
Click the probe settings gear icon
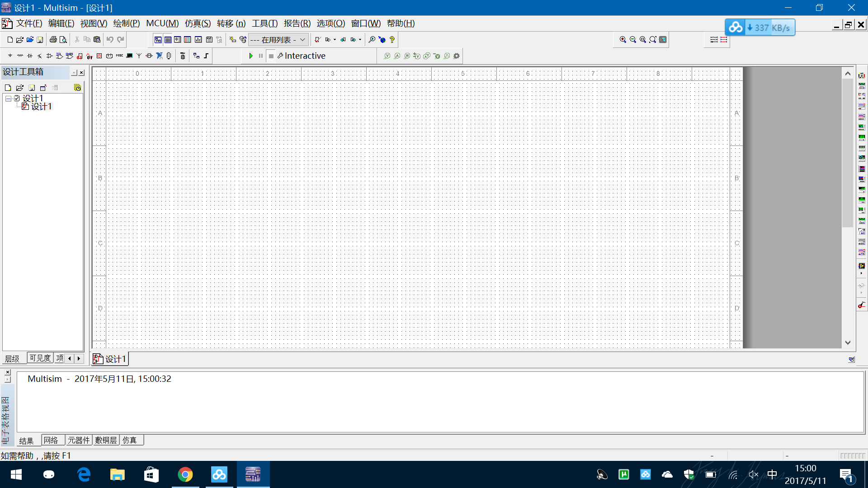click(x=457, y=56)
